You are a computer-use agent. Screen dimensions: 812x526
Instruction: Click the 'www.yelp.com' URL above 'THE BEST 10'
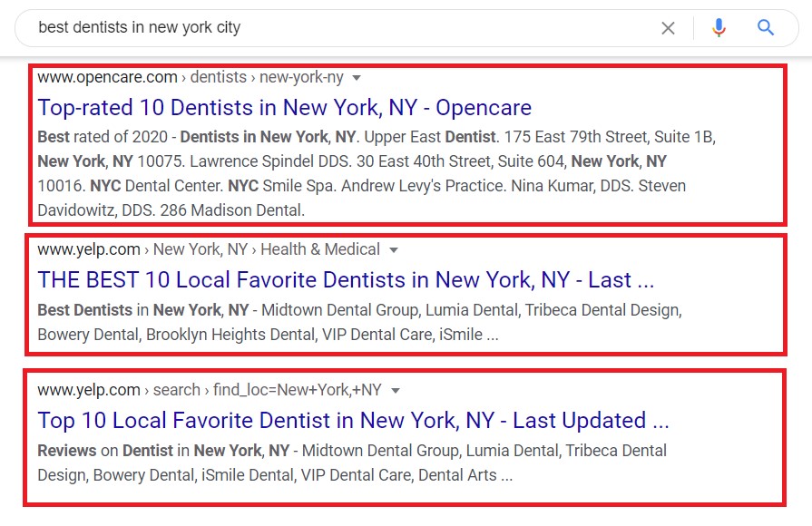(x=89, y=249)
